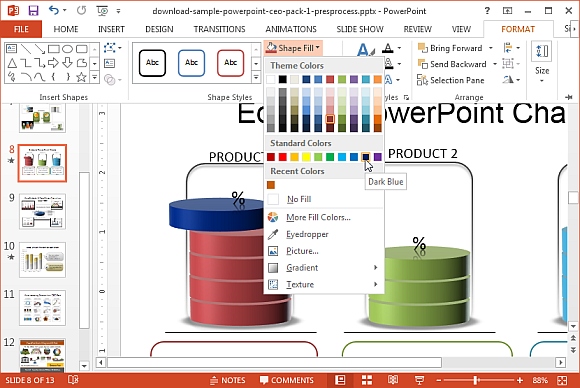Expand the Shape Styles gallery More arrow
The width and height of the screenshot is (580, 388).
[256, 77]
